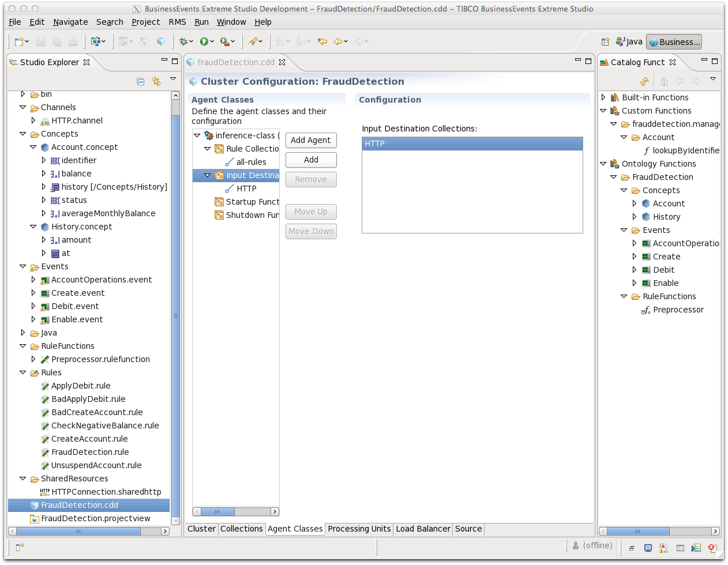This screenshot has width=728, height=565.
Task: Open the Run button dropdown arrow
Action: point(212,42)
